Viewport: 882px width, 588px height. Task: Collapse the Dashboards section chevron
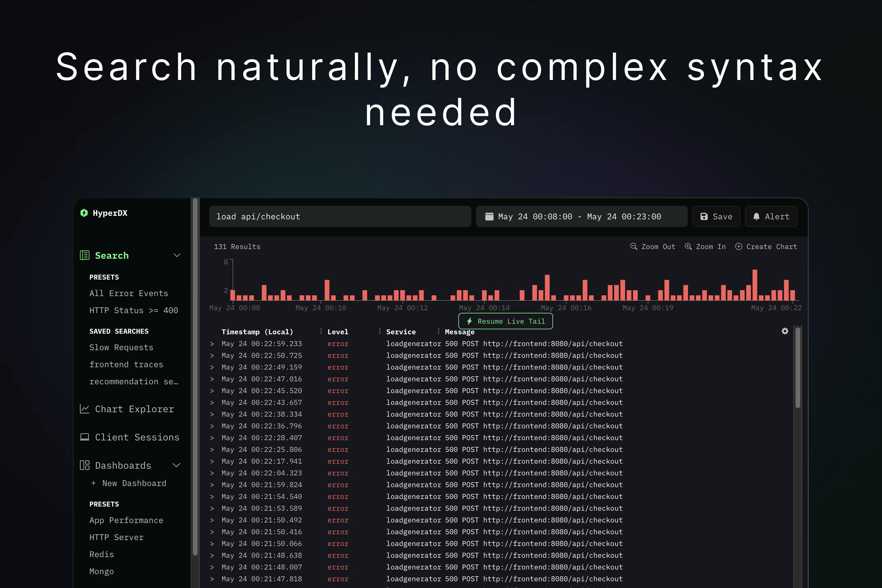click(x=176, y=465)
